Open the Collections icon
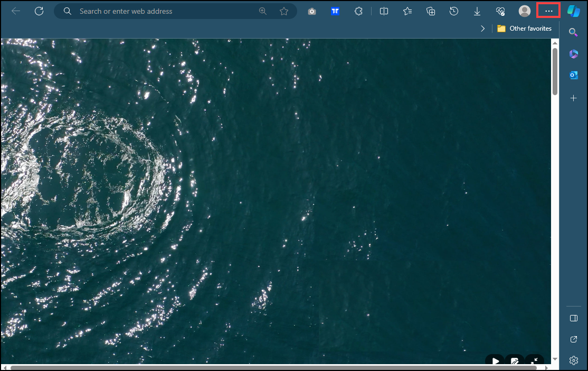 click(x=431, y=11)
